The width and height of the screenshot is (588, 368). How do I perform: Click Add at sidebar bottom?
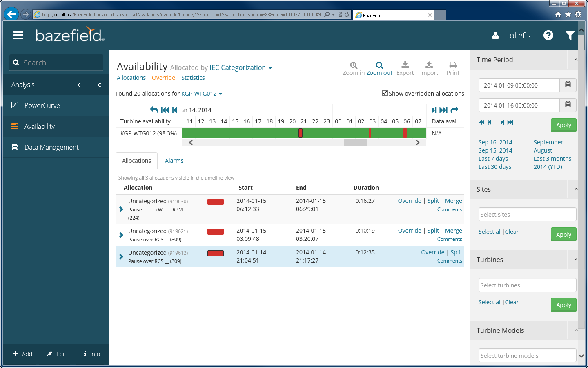[23, 354]
